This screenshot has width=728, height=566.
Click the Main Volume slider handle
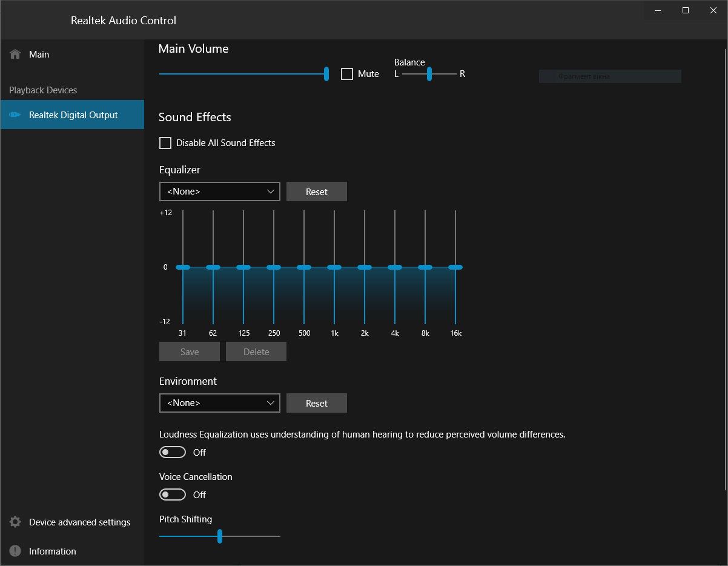[326, 74]
